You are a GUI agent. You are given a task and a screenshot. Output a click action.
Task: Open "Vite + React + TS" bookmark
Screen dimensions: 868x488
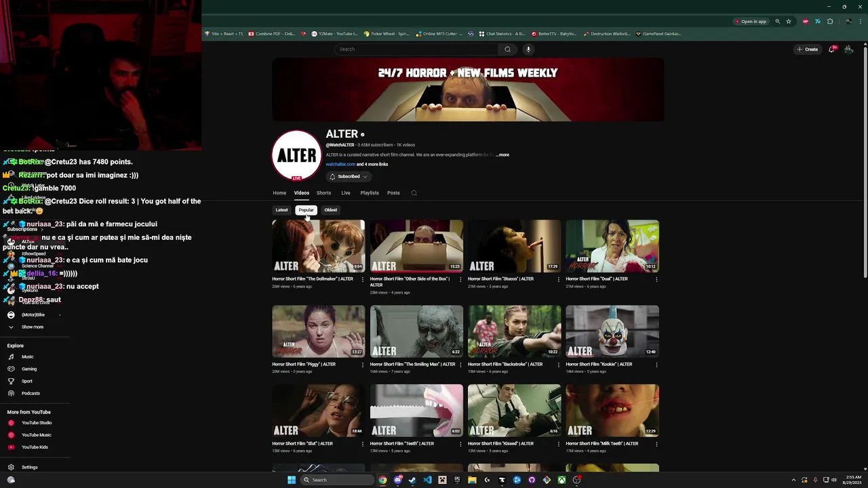[223, 33]
